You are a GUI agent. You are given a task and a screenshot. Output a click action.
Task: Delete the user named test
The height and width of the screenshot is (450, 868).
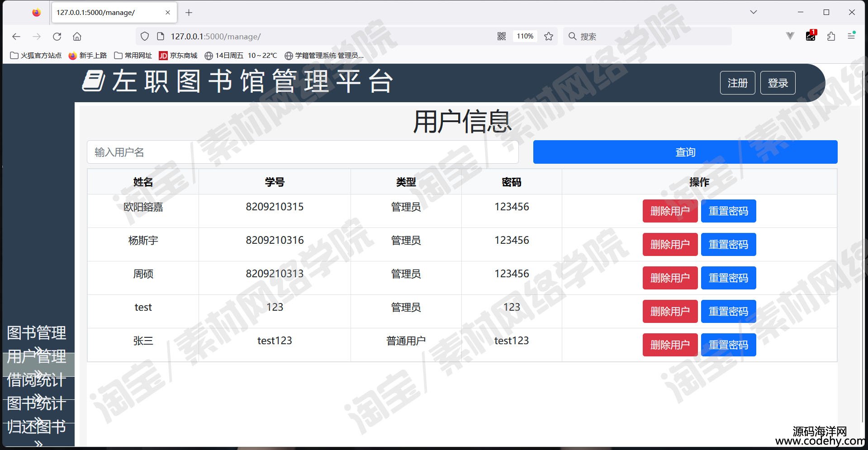(x=670, y=311)
